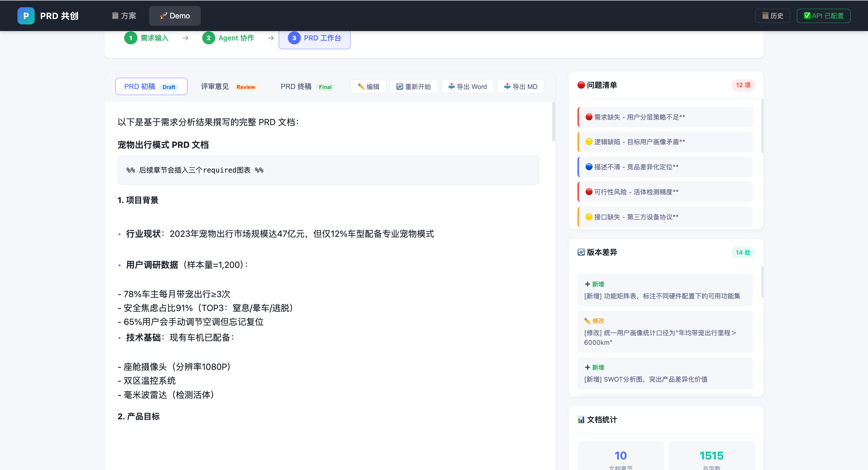Click the 12 项 count badge
Viewport: 868px width, 470px height.
[743, 85]
